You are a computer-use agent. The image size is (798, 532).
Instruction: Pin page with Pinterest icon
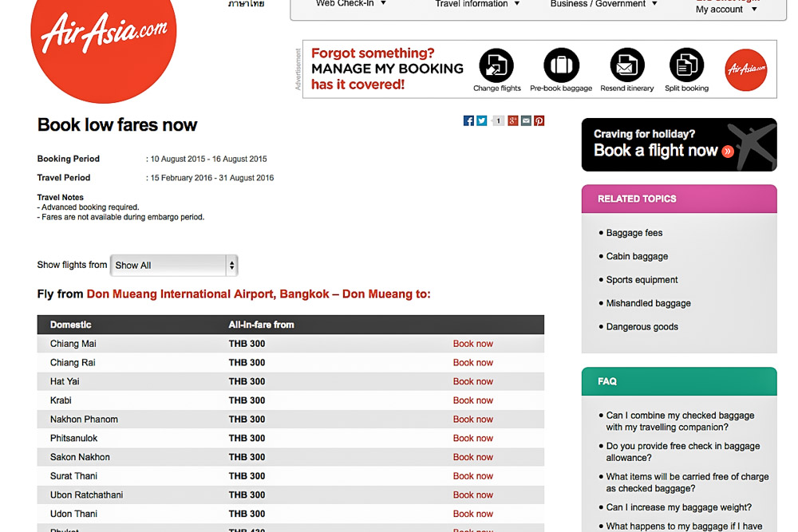click(x=539, y=121)
